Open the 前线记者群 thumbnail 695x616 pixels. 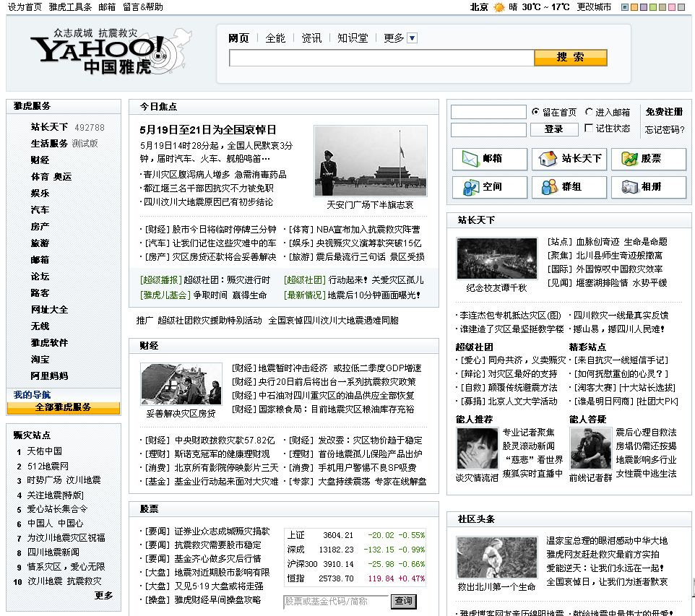point(590,448)
